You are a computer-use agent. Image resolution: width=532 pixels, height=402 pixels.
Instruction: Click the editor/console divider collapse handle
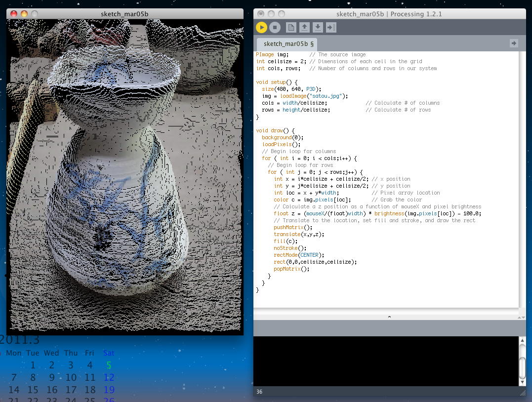click(x=389, y=317)
